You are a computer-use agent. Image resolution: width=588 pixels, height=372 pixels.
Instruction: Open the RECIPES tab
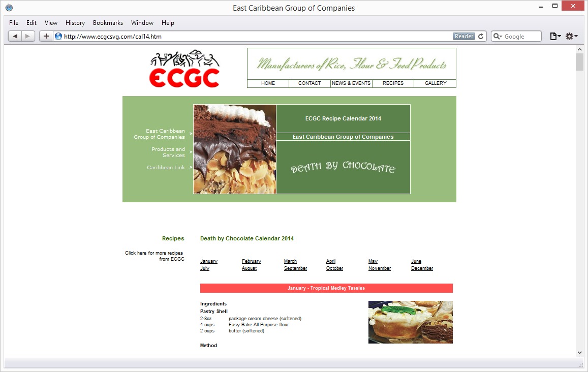(393, 83)
